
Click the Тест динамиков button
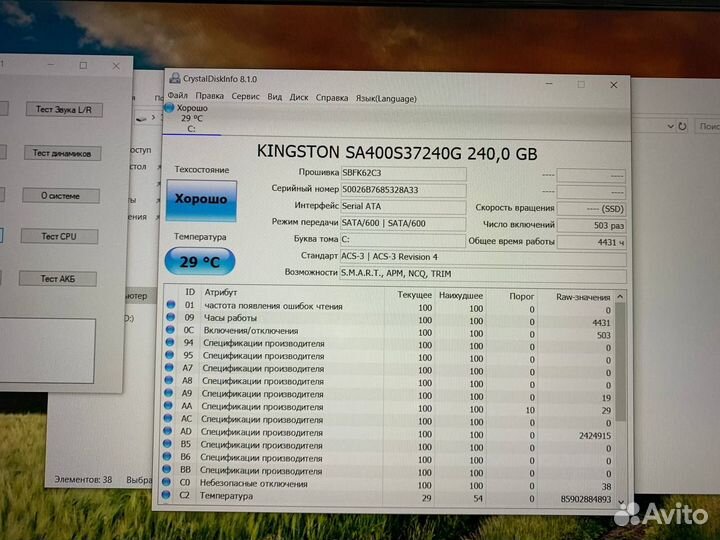click(x=62, y=153)
